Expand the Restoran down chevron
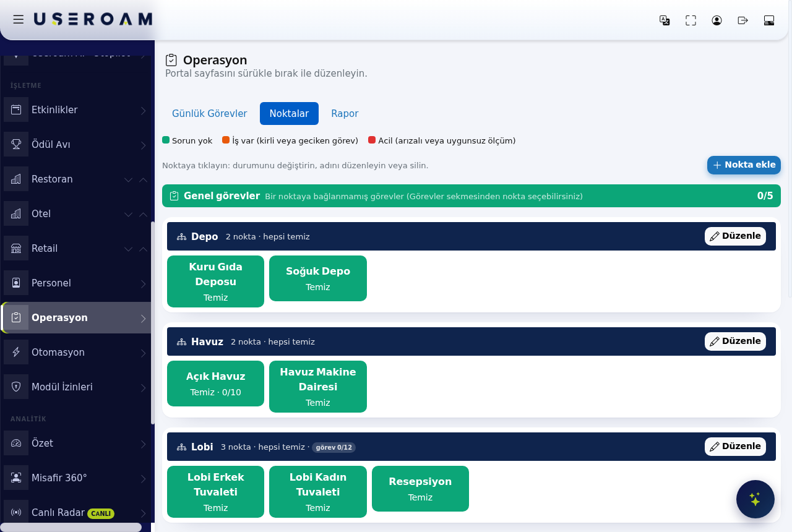Viewport: 792px width, 532px height. pos(128,180)
